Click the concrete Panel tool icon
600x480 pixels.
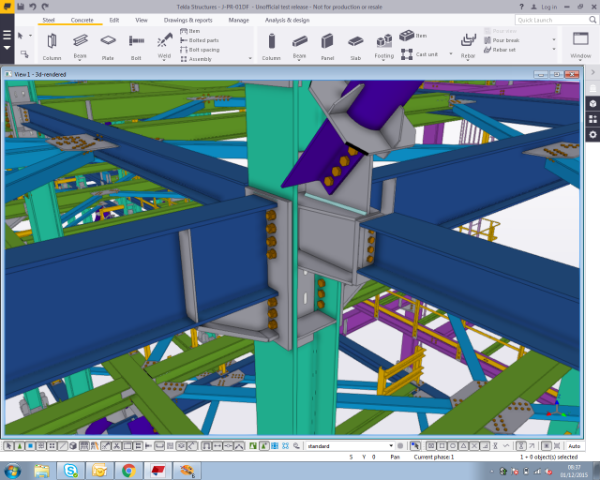(x=327, y=42)
